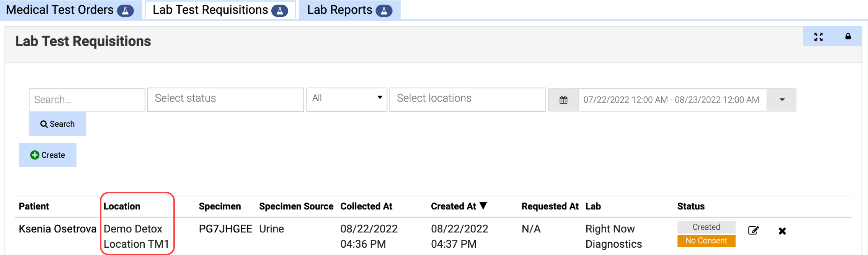868x255 pixels.
Task: Click the date range input field
Action: 672,100
